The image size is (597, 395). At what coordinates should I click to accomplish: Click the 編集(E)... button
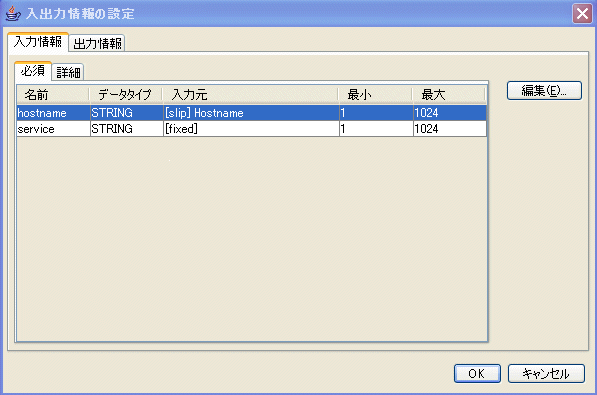coord(544,91)
